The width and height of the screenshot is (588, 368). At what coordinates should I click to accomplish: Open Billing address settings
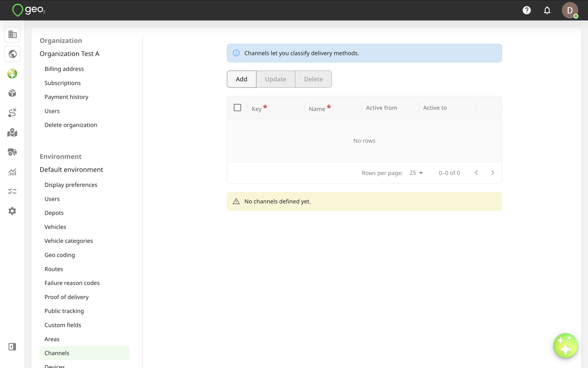(x=64, y=69)
